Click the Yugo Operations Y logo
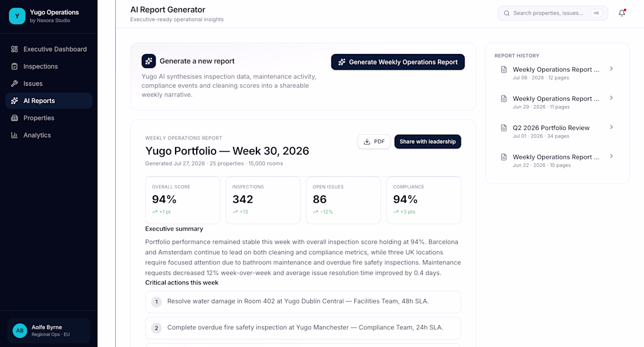Viewport: 644px width, 347px height. 17,16
